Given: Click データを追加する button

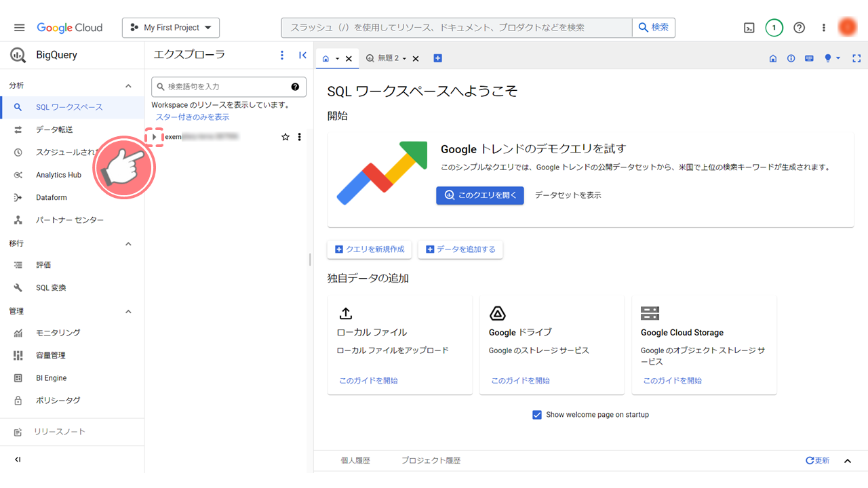Looking at the screenshot, I should pos(460,249).
